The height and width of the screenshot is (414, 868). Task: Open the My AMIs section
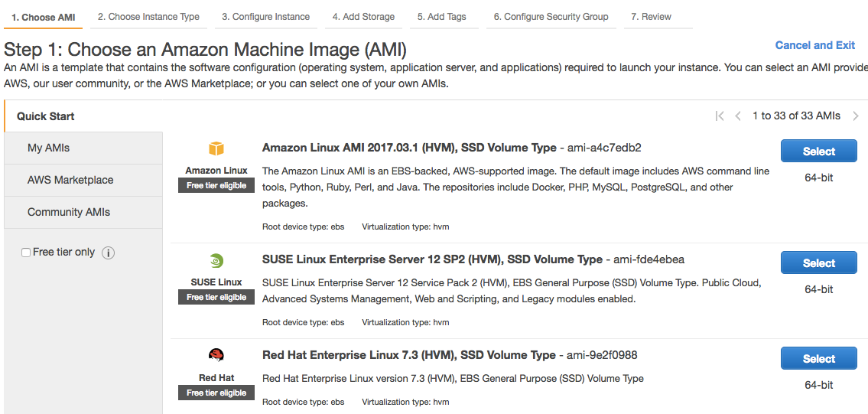point(49,148)
